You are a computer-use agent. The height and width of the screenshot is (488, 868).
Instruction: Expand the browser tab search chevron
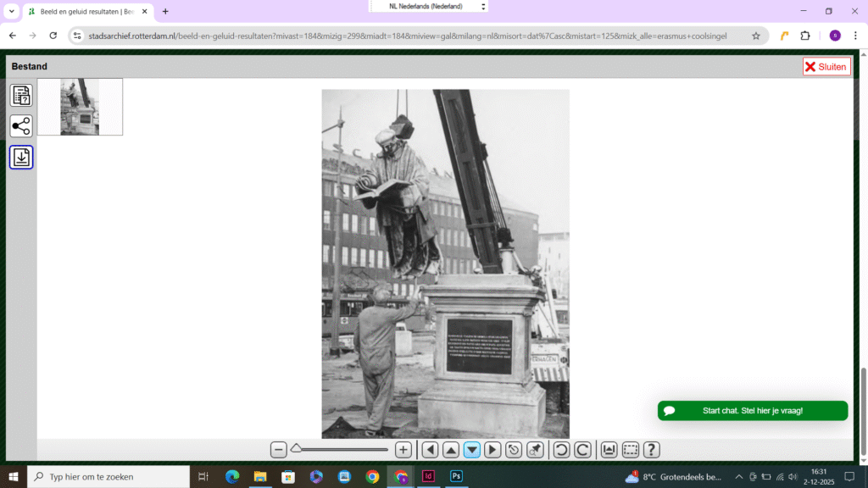point(12,12)
